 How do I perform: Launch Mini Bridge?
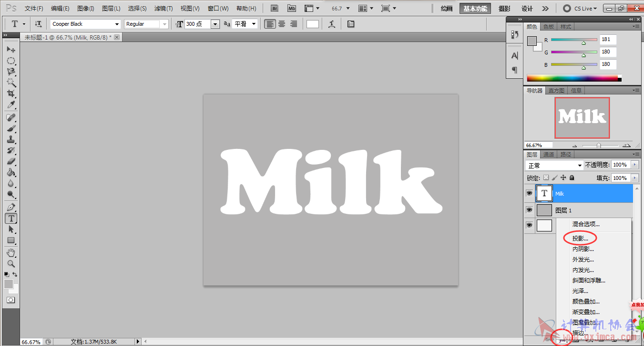point(292,9)
